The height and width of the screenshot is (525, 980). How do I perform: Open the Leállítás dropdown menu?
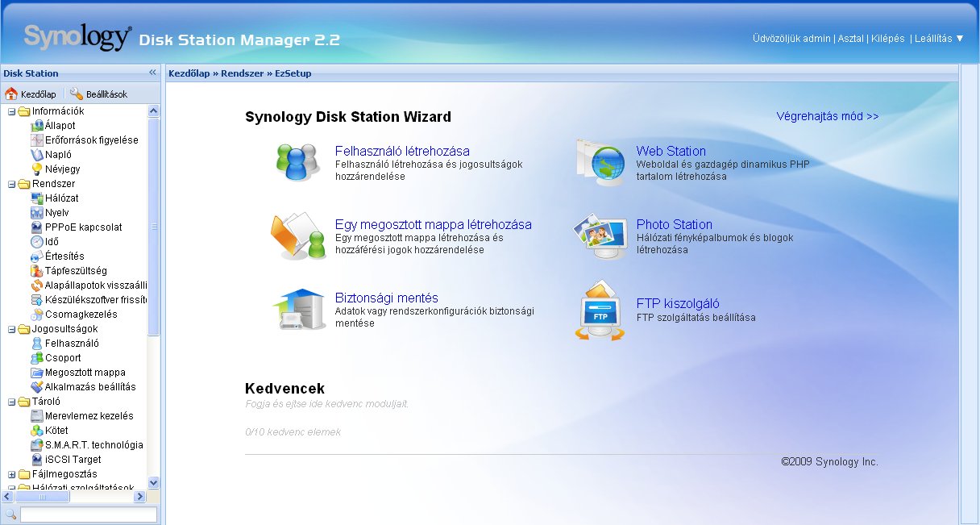coord(939,39)
